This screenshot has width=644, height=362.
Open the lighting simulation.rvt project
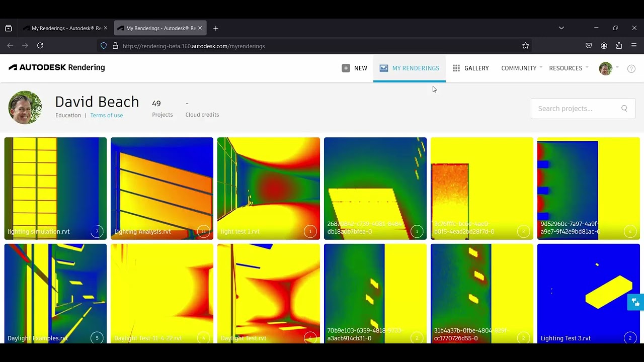pyautogui.click(x=55, y=189)
